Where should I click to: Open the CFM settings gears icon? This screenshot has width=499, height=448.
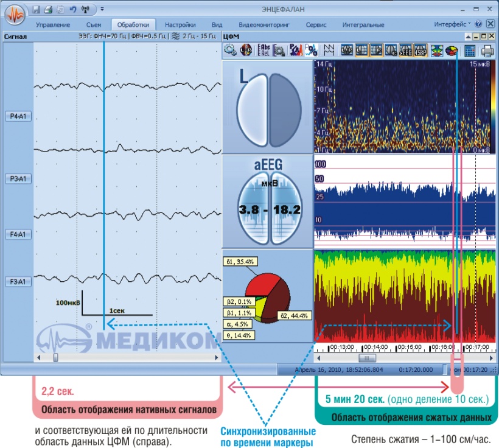[x=230, y=50]
